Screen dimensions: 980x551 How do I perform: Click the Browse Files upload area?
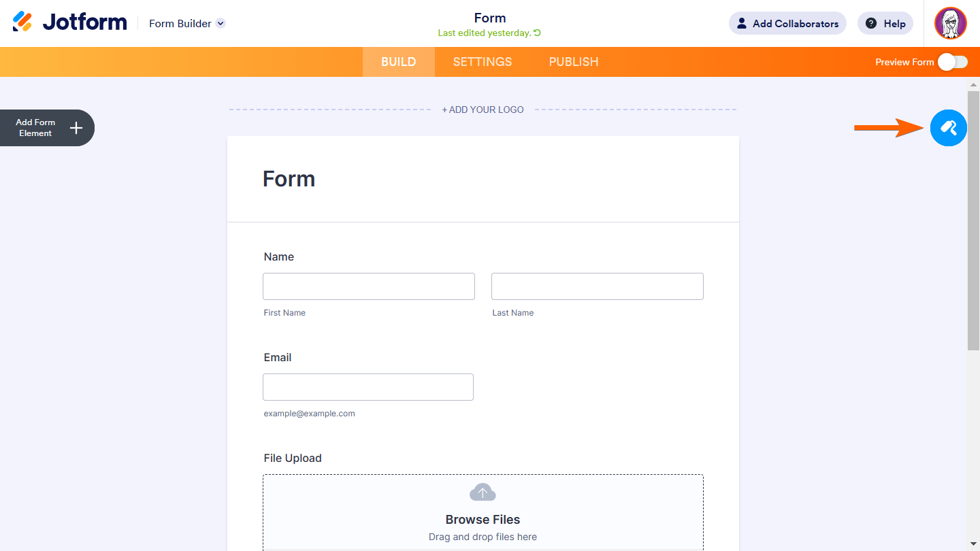[483, 520]
